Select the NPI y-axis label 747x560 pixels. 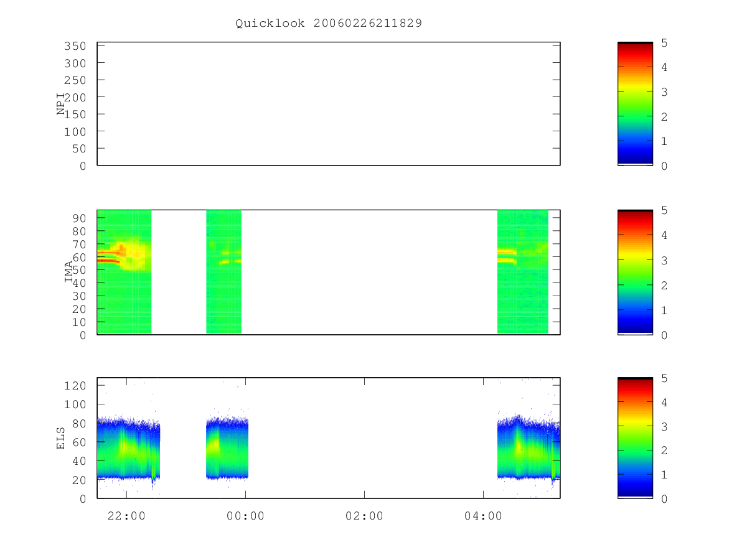coord(62,103)
